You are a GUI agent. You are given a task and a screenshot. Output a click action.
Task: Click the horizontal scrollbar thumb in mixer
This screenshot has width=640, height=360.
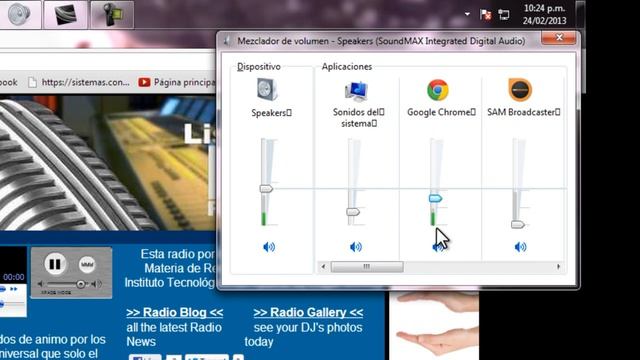367,267
